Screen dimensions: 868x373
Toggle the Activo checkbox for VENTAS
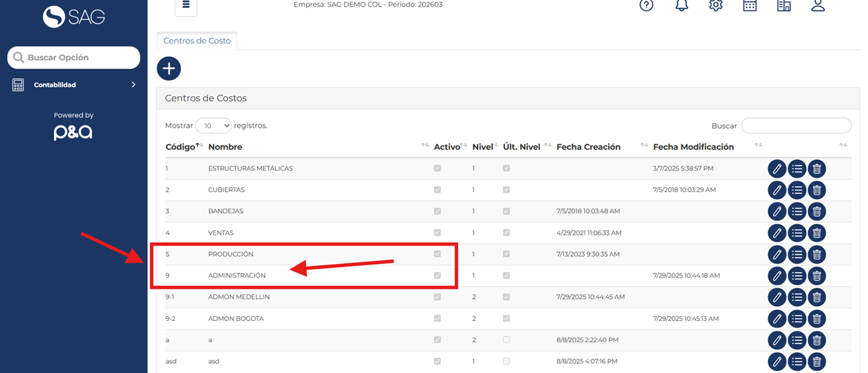click(x=437, y=233)
